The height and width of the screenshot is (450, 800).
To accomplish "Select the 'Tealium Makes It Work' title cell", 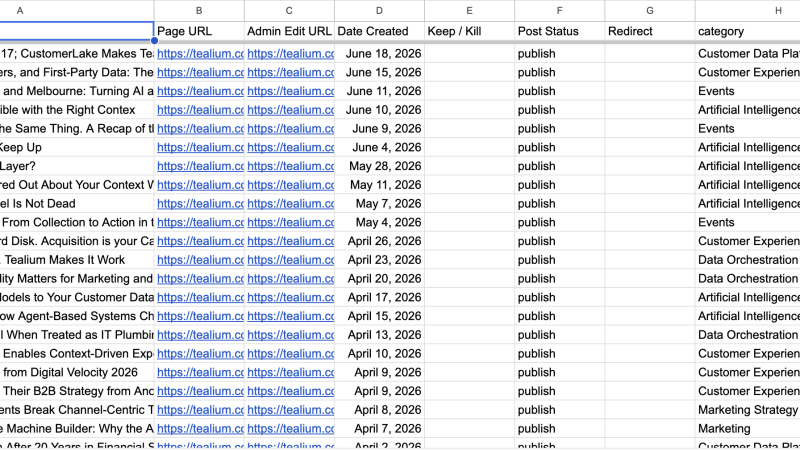I will (77, 260).
